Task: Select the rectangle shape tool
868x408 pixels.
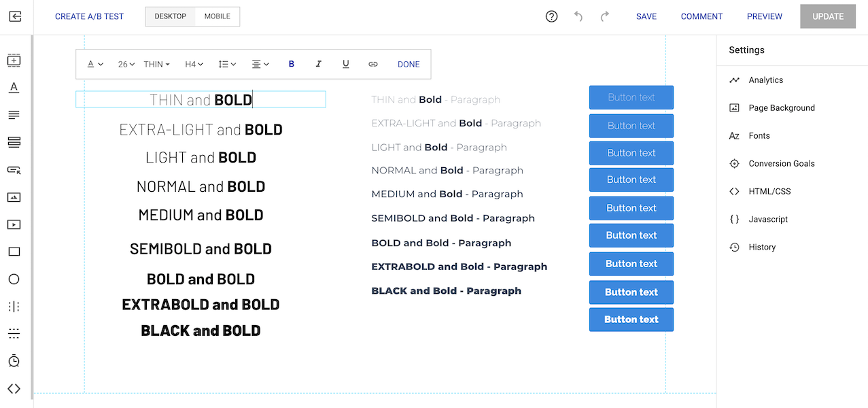Action: tap(14, 252)
